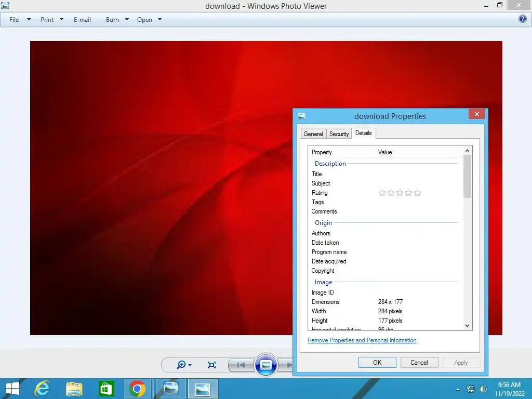The image size is (532, 399).
Task: Click the Windows Start button
Action: 12,389
